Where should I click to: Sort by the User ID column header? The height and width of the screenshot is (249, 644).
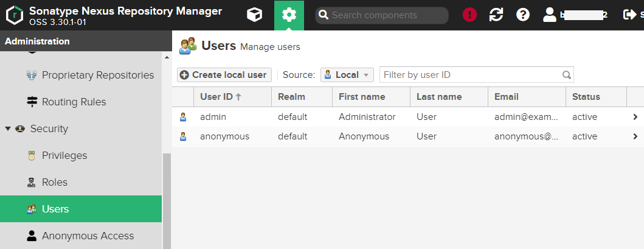(x=232, y=97)
